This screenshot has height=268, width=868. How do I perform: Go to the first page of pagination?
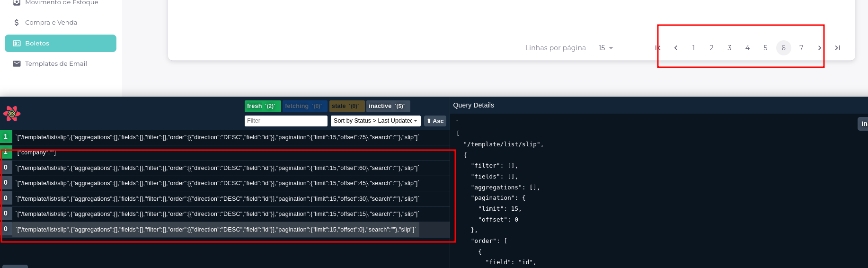(658, 48)
